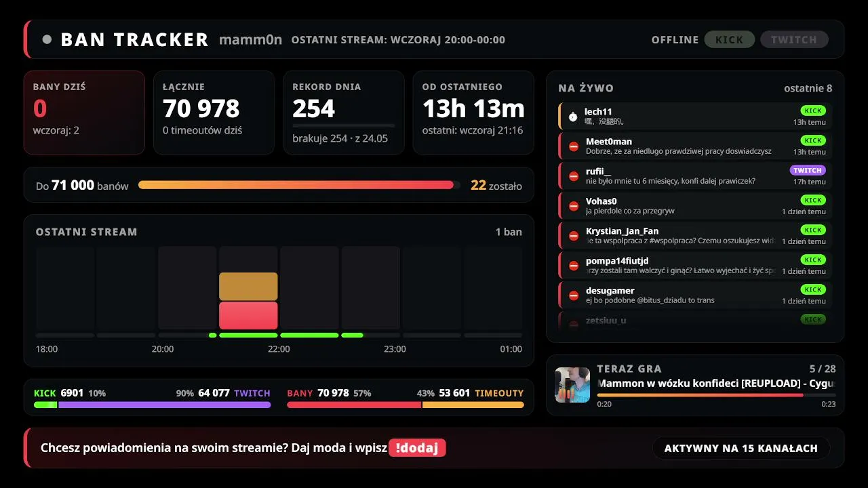Click the username Krystian_Jan_Fan
This screenshot has height=488, width=868.
coord(623,231)
